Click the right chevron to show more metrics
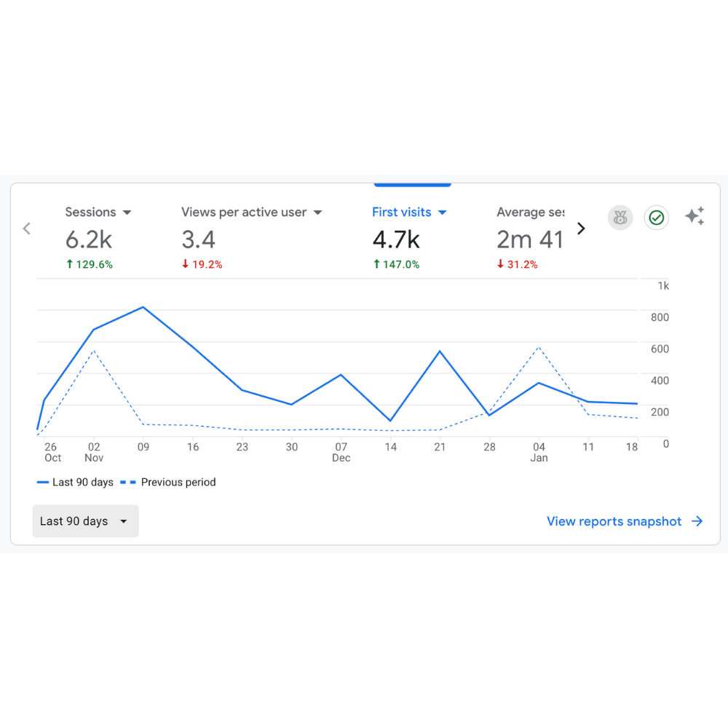Screen dimensions: 728x728 click(581, 229)
